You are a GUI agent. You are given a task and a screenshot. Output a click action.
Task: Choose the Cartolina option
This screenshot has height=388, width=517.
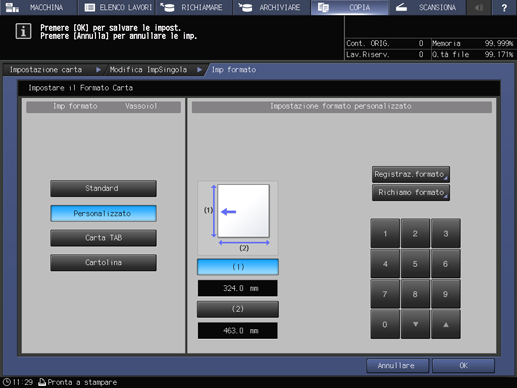tap(103, 262)
